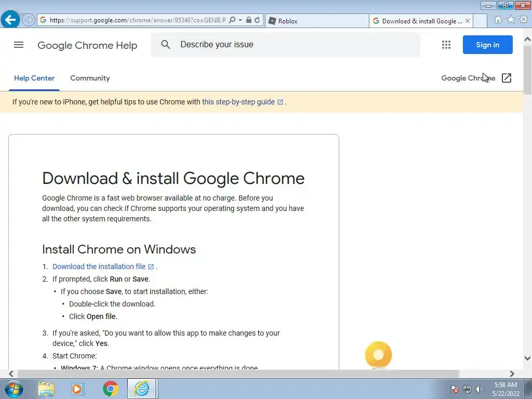
Task: Open the address bar autocomplete dropdown arrow
Action: tap(240, 20)
